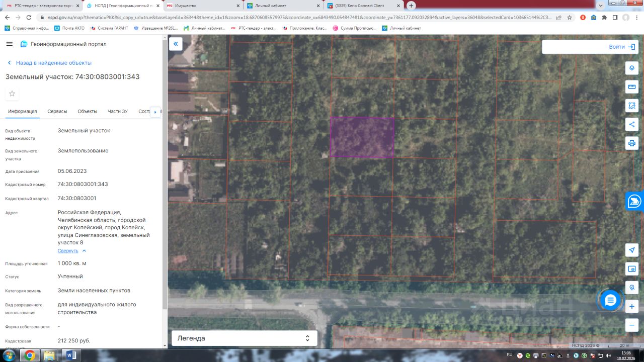Click the cadastral number 74:30:0803001:343 value

pos(83,184)
